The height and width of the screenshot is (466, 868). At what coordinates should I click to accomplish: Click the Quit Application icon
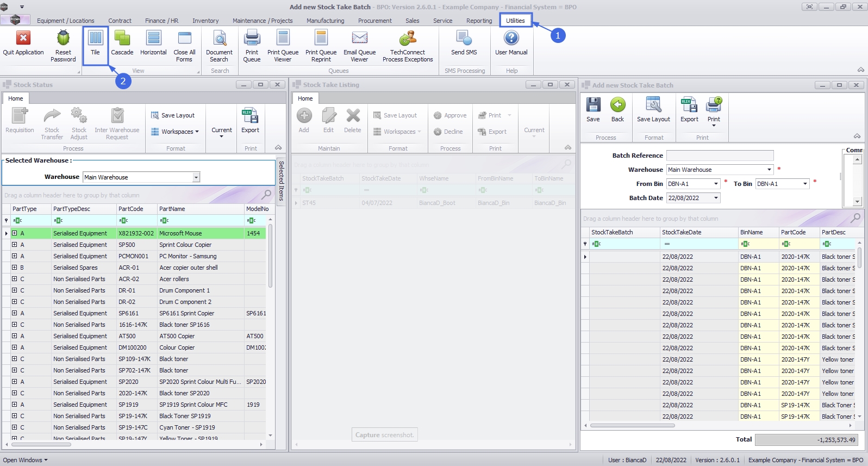click(x=23, y=44)
